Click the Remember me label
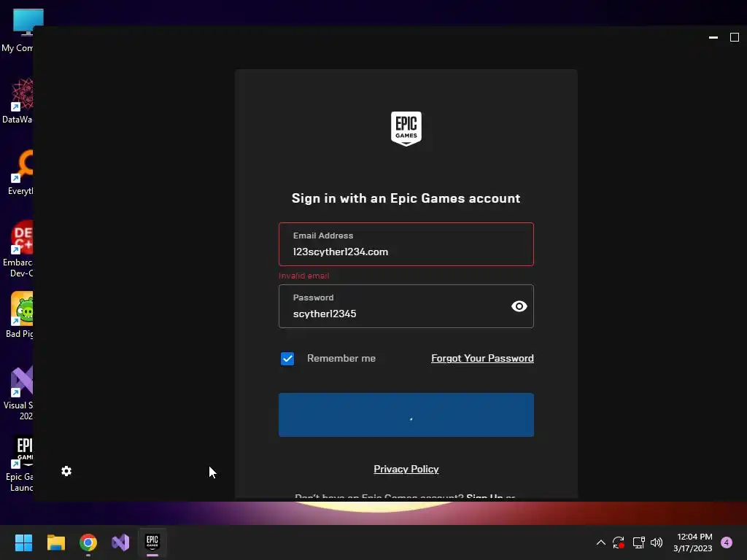This screenshot has width=747, height=560. (x=341, y=358)
